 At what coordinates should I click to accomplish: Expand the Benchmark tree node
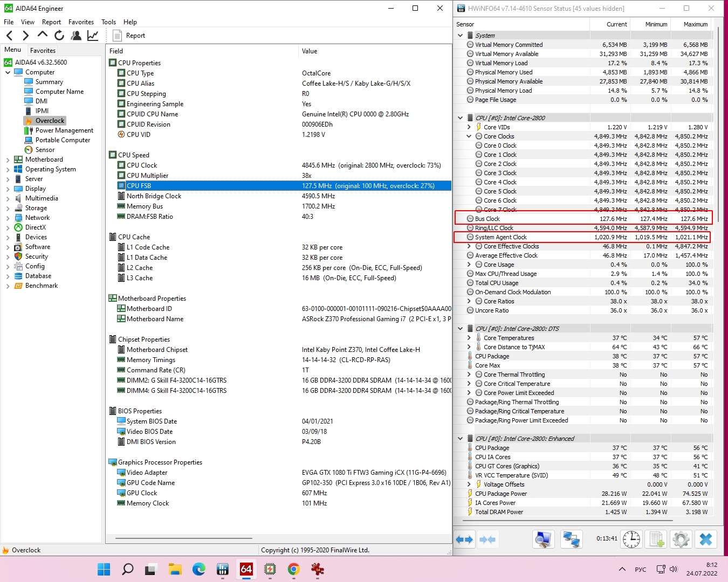click(x=8, y=286)
